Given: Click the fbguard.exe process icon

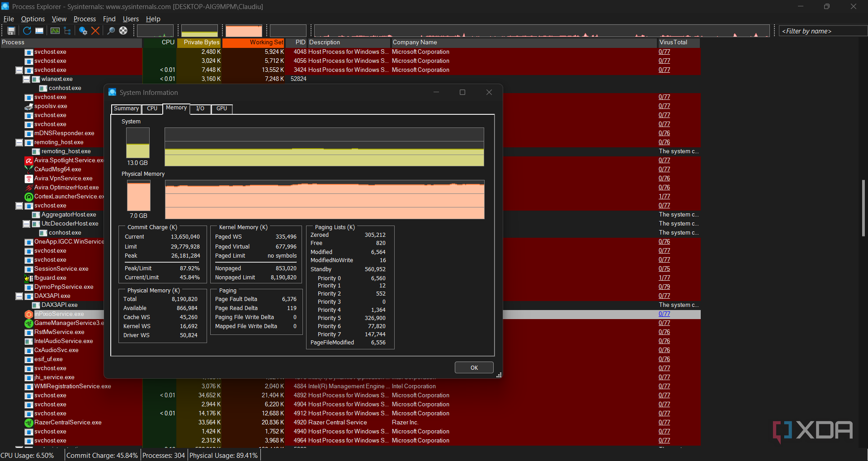Looking at the screenshot, I should [28, 278].
